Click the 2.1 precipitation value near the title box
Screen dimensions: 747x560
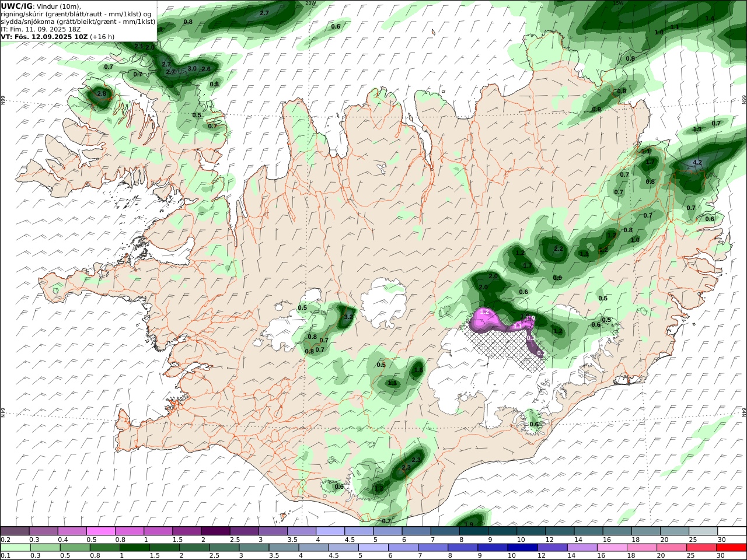click(x=139, y=46)
